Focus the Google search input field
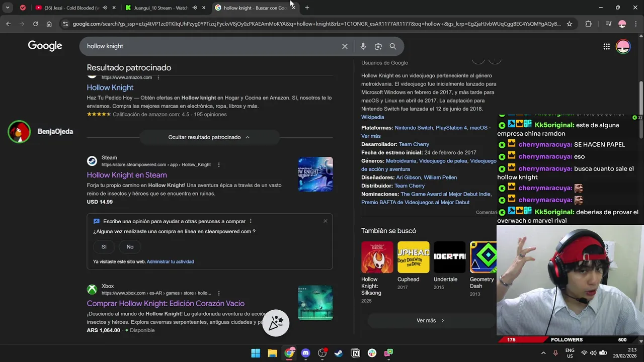 coord(211,46)
